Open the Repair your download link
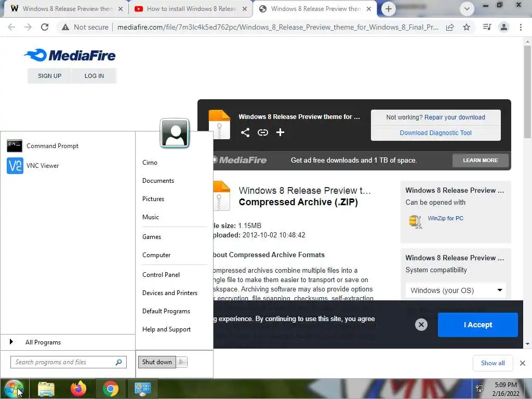This screenshot has width=532, height=399. [x=455, y=117]
